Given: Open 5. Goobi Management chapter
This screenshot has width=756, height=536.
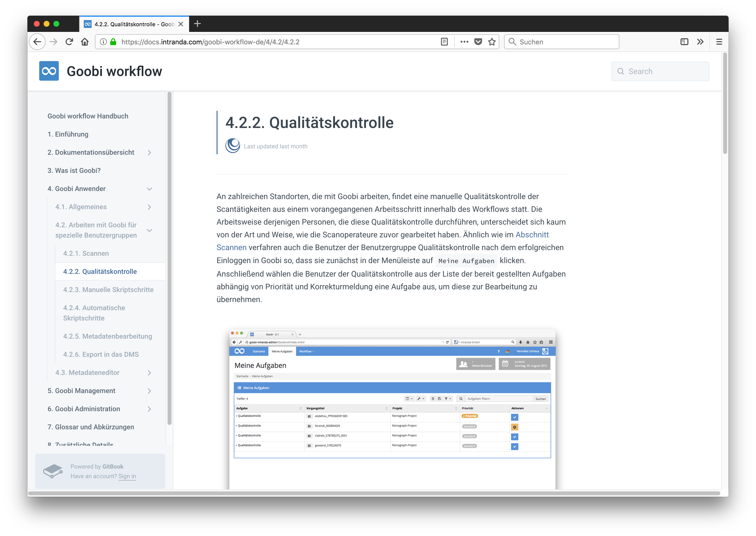Looking at the screenshot, I should (81, 390).
